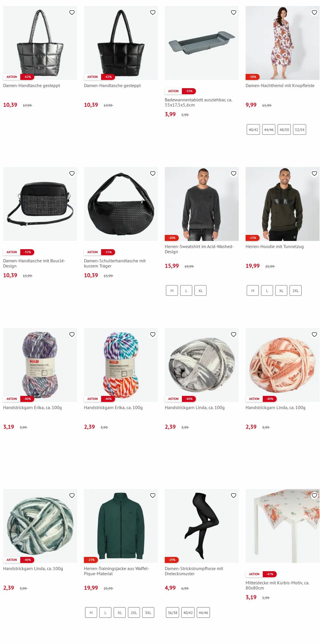Screen dimensions: 321x644
Task: Add Mitteldecke Kürbis-Motiv to favorites
Action: tap(314, 495)
